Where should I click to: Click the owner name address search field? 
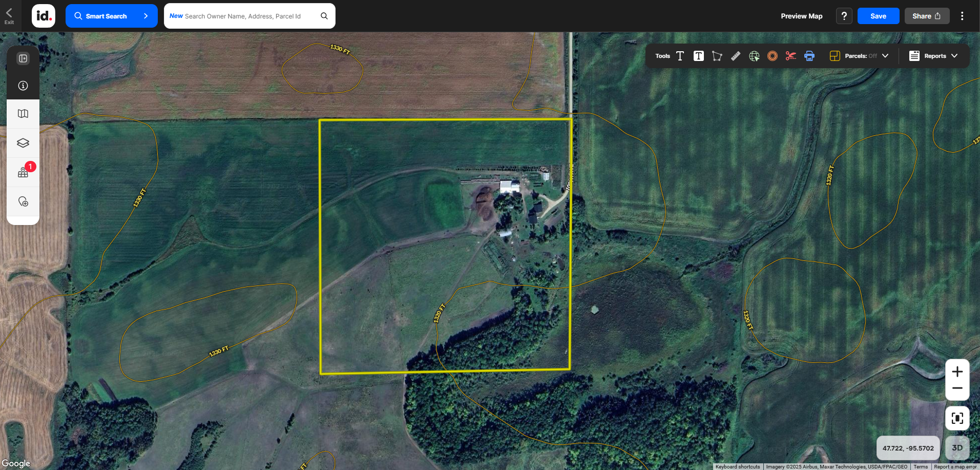(243, 16)
